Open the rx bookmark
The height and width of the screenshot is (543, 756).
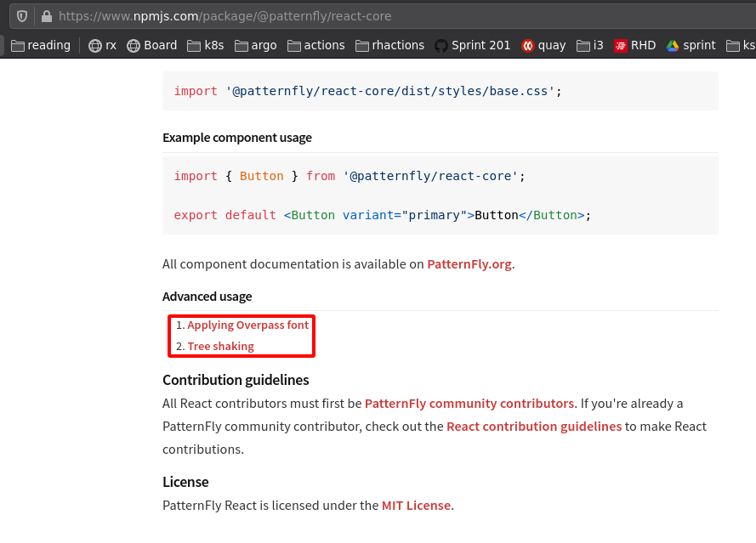[103, 45]
